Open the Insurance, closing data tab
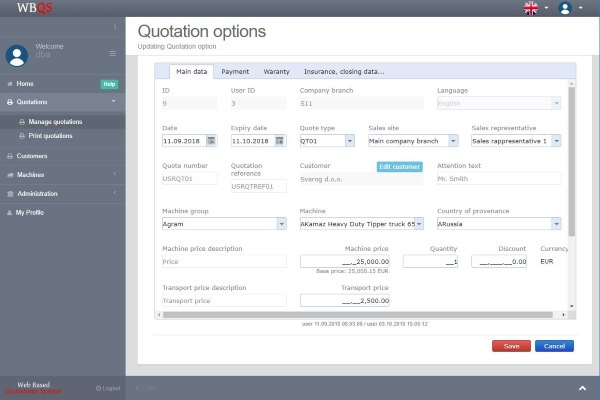This screenshot has height=400, width=600. pyautogui.click(x=343, y=72)
